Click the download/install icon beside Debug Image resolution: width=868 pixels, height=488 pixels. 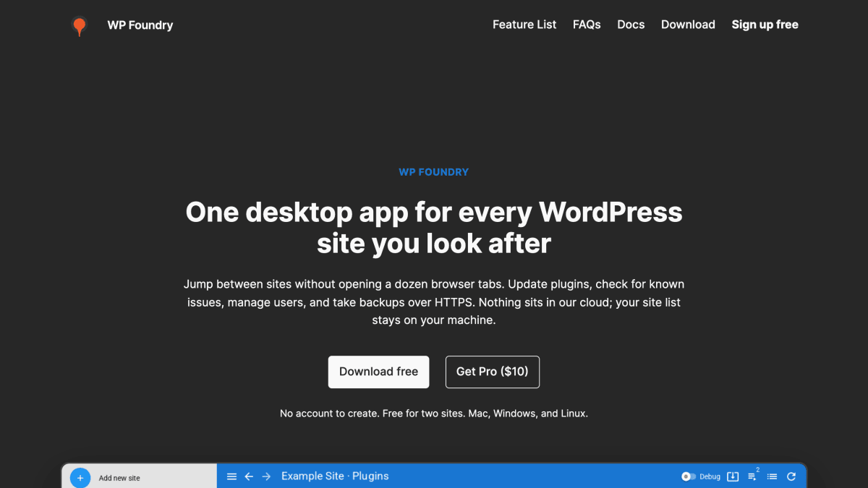coord(733,476)
